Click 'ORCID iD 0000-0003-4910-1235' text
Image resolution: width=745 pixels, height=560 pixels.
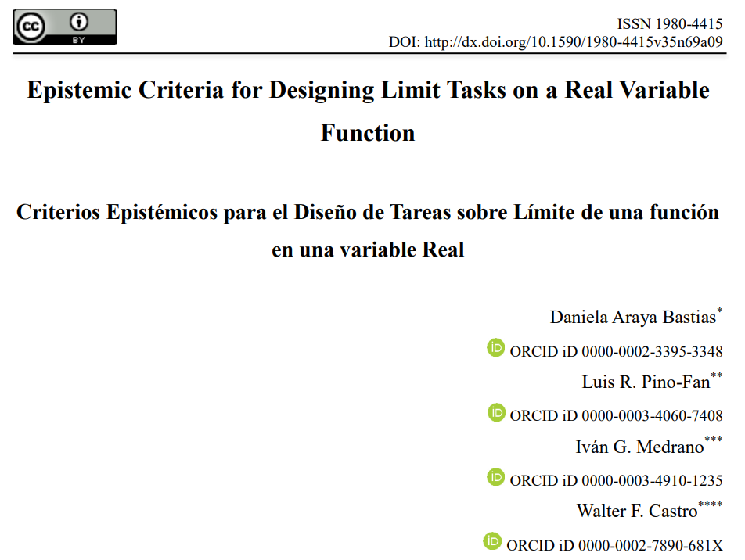[x=616, y=481]
